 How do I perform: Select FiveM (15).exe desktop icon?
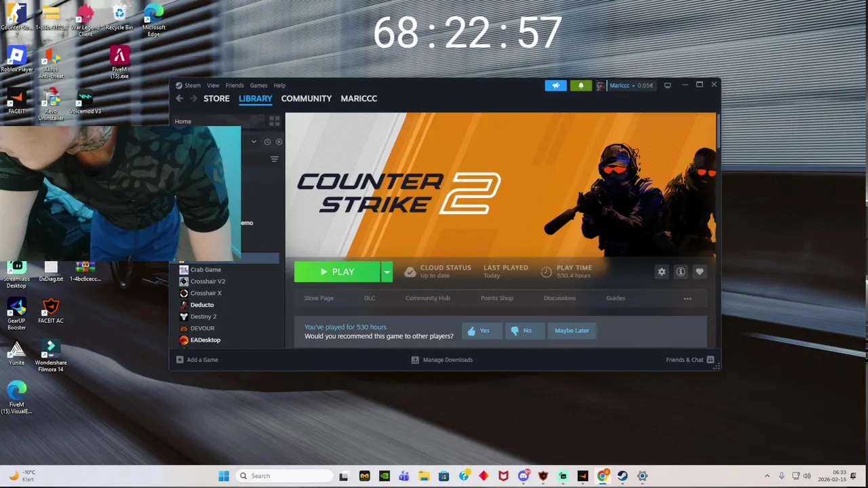120,62
